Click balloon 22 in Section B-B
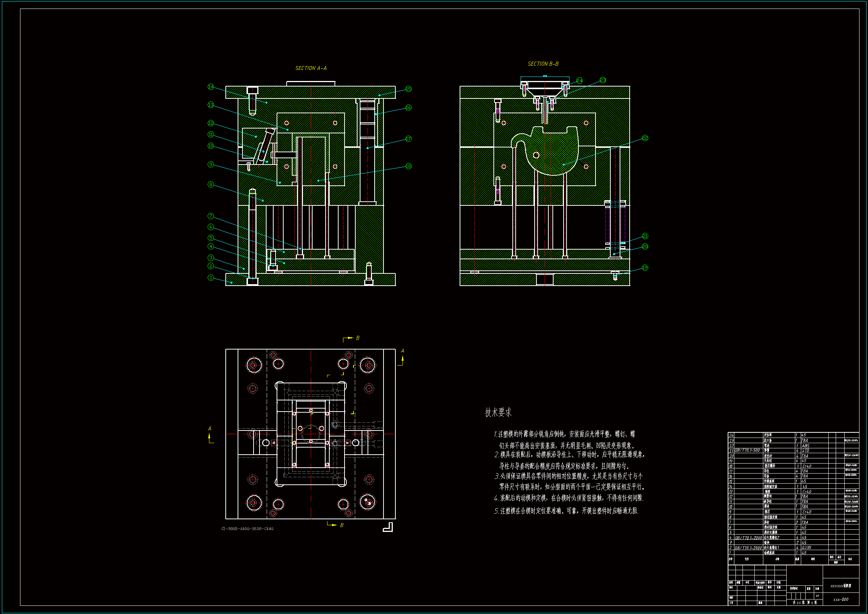The image size is (868, 614). [645, 138]
